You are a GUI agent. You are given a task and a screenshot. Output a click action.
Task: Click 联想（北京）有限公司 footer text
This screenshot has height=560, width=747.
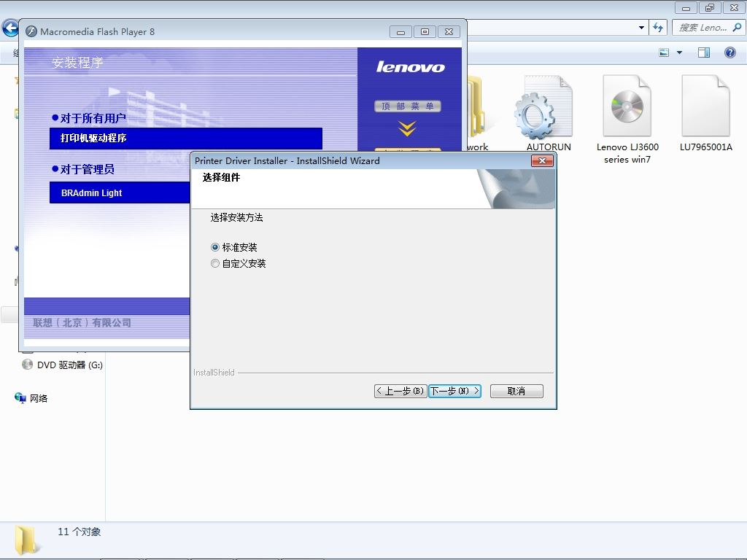pyautogui.click(x=82, y=323)
